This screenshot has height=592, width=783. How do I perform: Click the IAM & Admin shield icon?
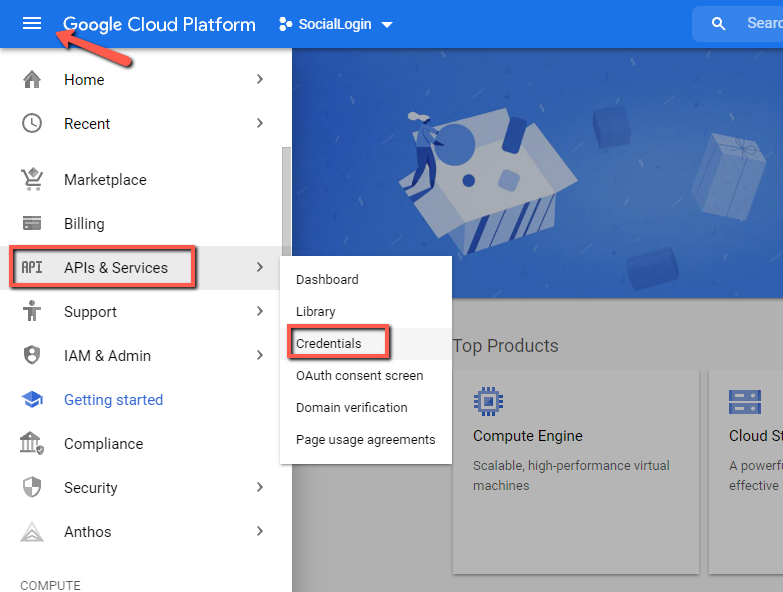pos(32,355)
